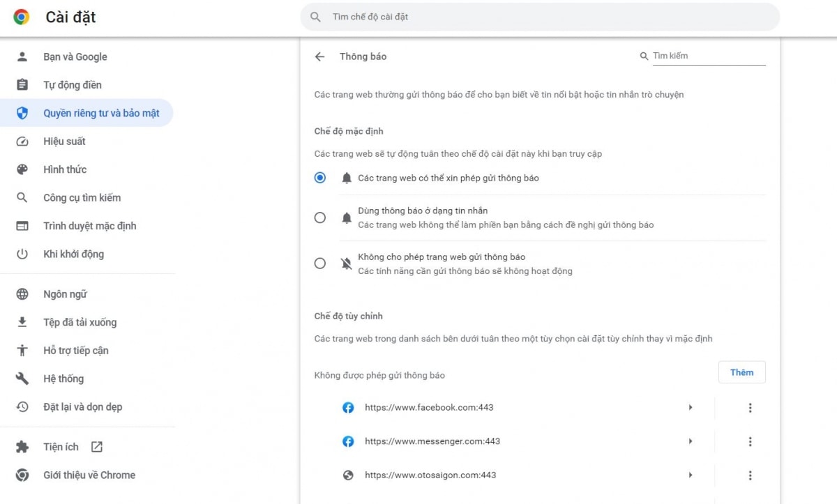
Task: Click the 'Tìm chế độ cài đặt' search box
Action: coord(540,17)
